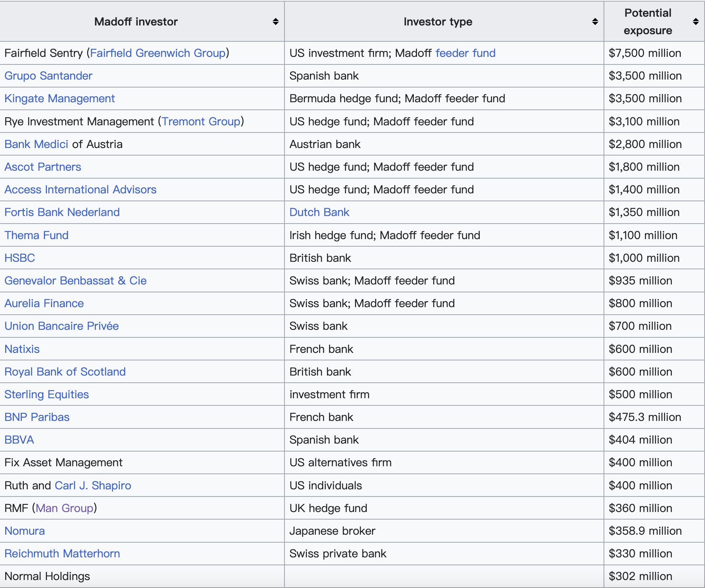
Task: Select the $935 million cell
Action: [x=654, y=280]
